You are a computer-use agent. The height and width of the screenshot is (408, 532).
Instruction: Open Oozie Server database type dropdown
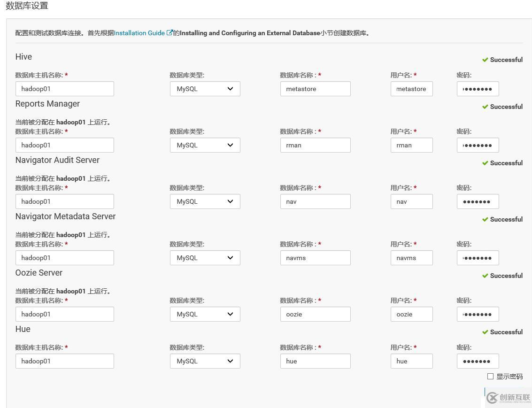coord(205,314)
